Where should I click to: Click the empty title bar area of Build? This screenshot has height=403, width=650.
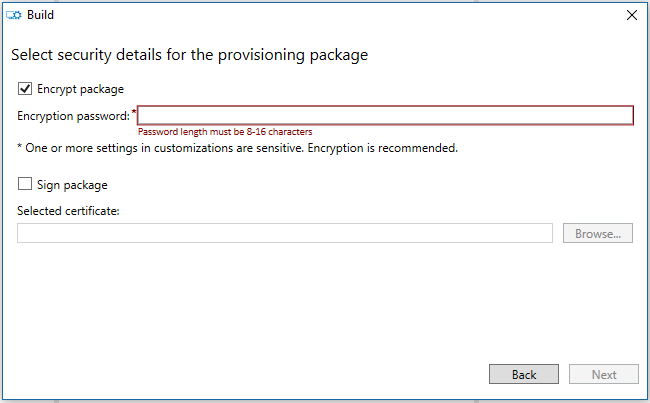tap(330, 15)
